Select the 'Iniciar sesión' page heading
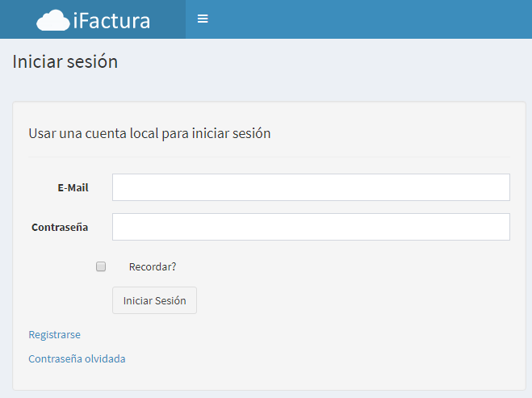The height and width of the screenshot is (398, 532). (65, 61)
